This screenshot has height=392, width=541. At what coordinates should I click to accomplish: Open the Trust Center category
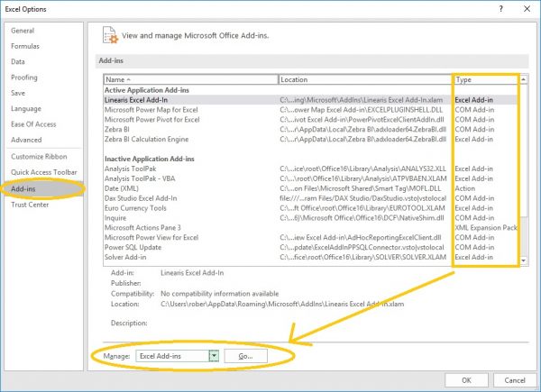pyautogui.click(x=30, y=205)
